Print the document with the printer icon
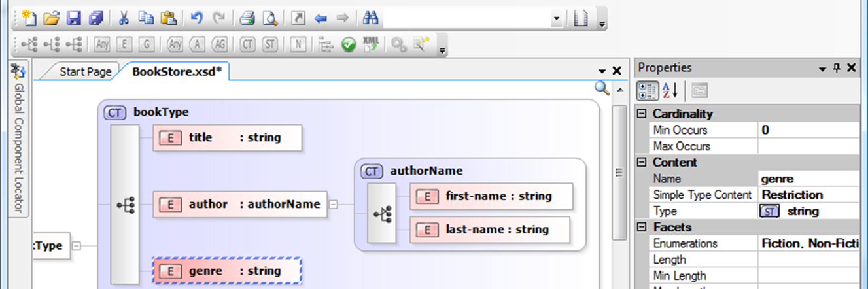868x289 pixels. pyautogui.click(x=247, y=18)
